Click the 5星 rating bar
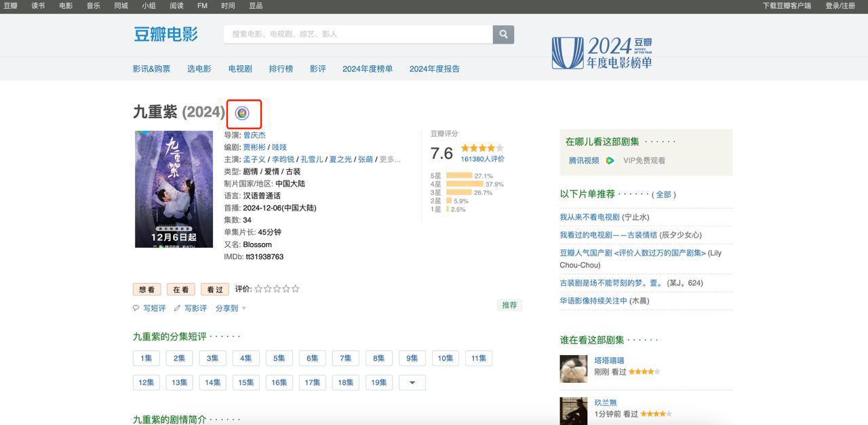The image size is (868, 425). (x=459, y=176)
